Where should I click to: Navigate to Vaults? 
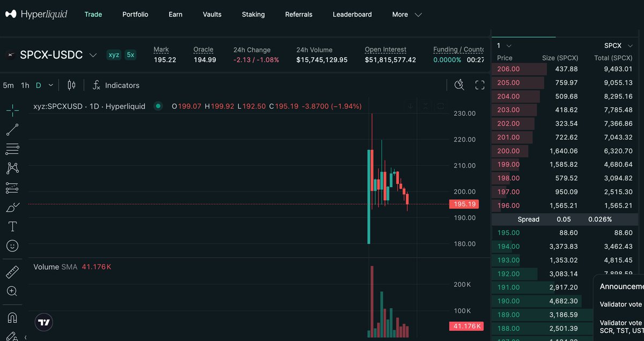[212, 14]
